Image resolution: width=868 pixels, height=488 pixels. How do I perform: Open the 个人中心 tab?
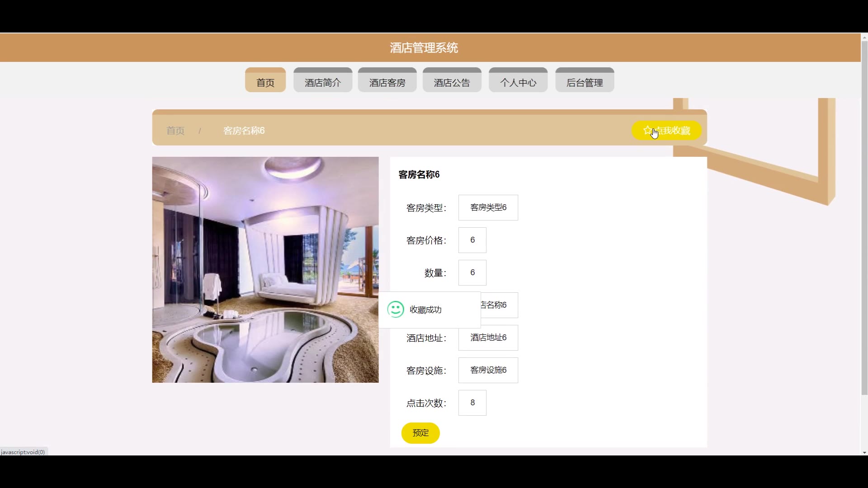click(518, 80)
